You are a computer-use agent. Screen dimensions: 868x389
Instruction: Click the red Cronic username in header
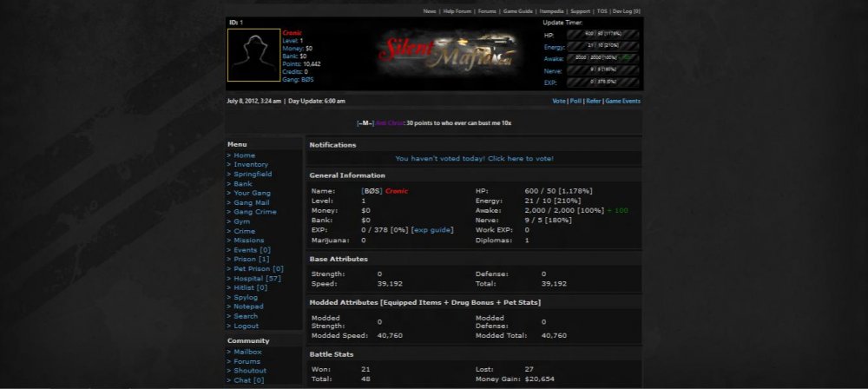[x=292, y=33]
